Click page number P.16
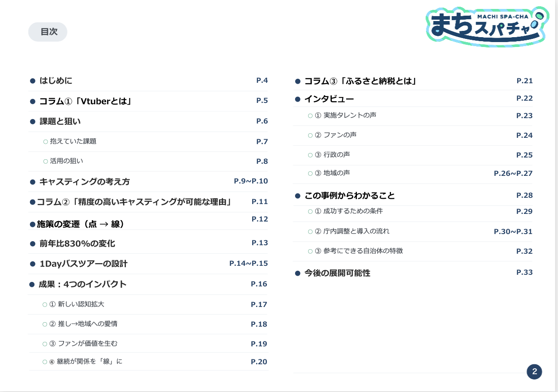The image size is (558, 392). (x=259, y=284)
